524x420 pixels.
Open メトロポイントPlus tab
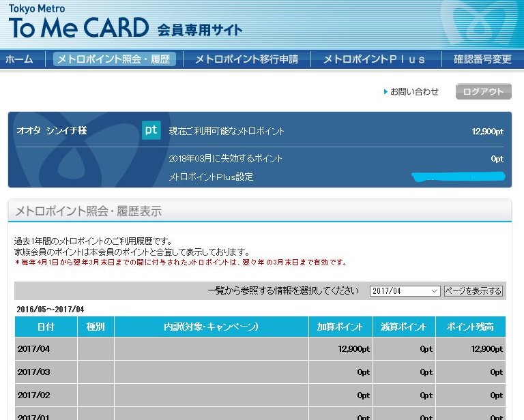click(375, 59)
